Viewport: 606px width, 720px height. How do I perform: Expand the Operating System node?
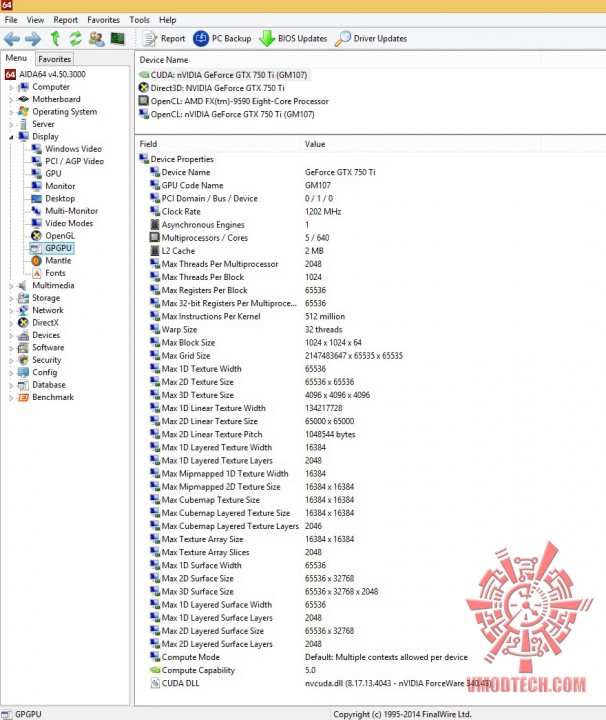(x=11, y=112)
